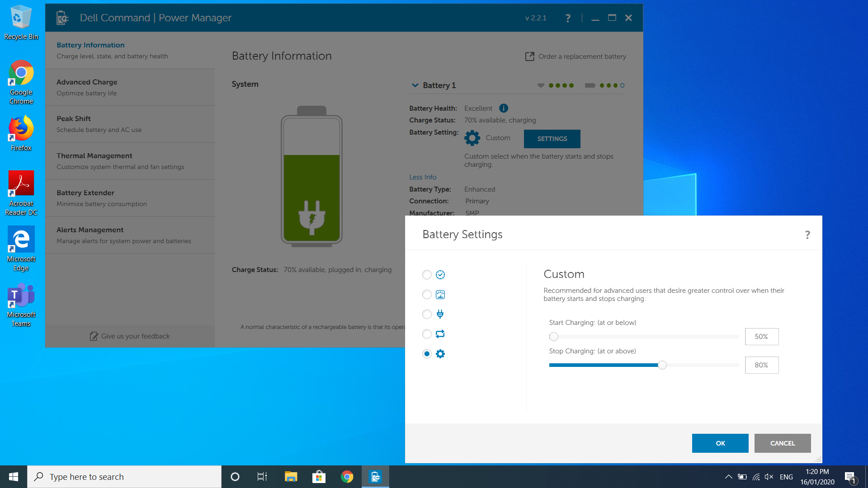Click the battery health info icon

(504, 108)
